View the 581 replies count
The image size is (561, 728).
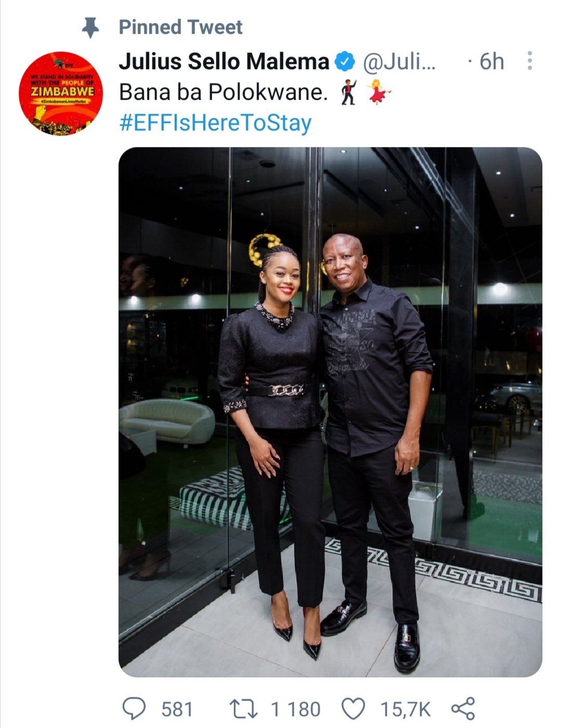pos(177,709)
